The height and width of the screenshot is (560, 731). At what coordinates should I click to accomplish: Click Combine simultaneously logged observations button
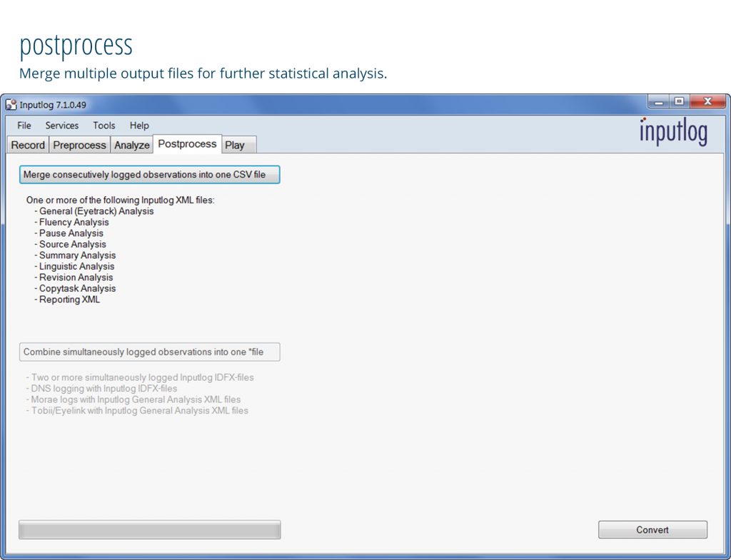pos(149,352)
